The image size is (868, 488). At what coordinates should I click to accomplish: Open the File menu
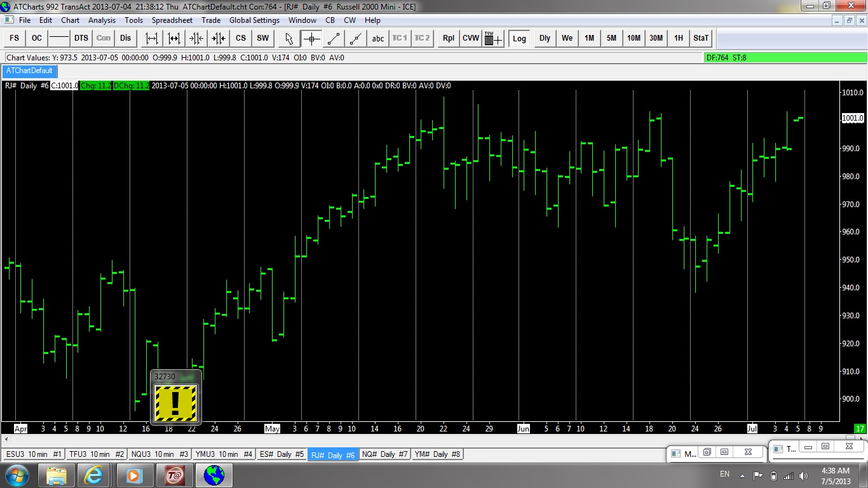coord(25,20)
